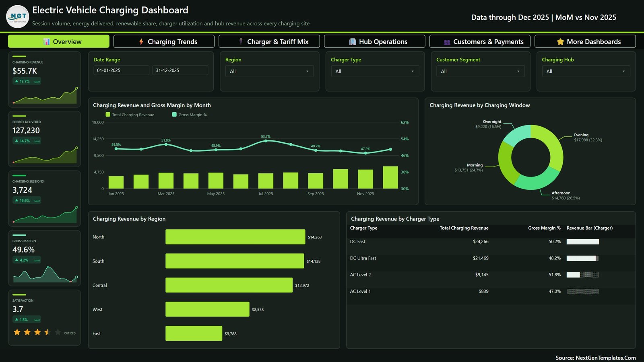Toggle Gross Margin % legend swatch
The height and width of the screenshot is (362, 644).
[174, 115]
